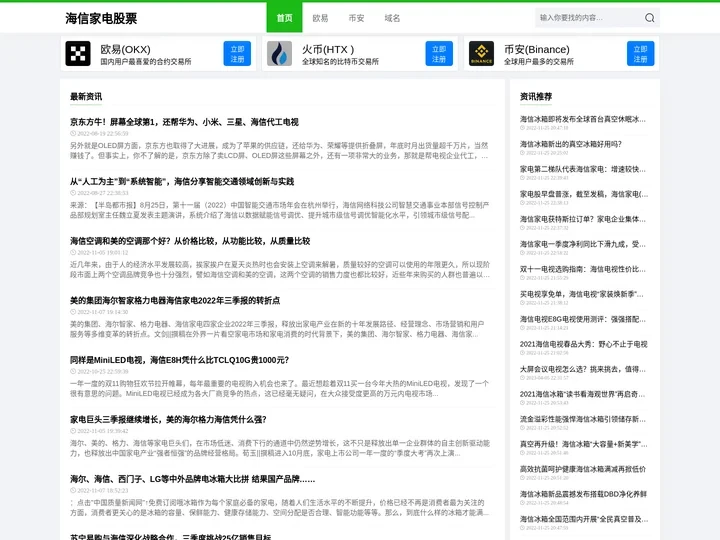Screen dimensions: 720x540
Task: Open sidebar link 海信电视E8G电视使用测评
Action: pos(583,319)
